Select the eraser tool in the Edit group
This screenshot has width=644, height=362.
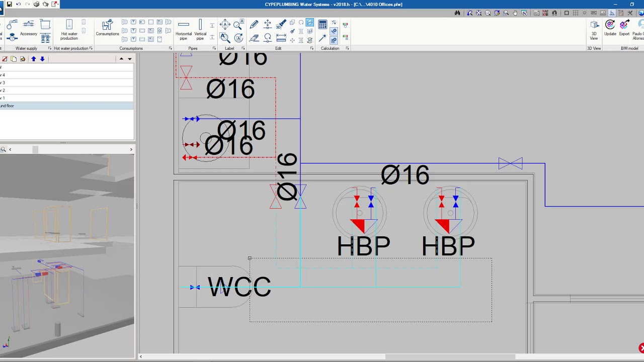[254, 37]
